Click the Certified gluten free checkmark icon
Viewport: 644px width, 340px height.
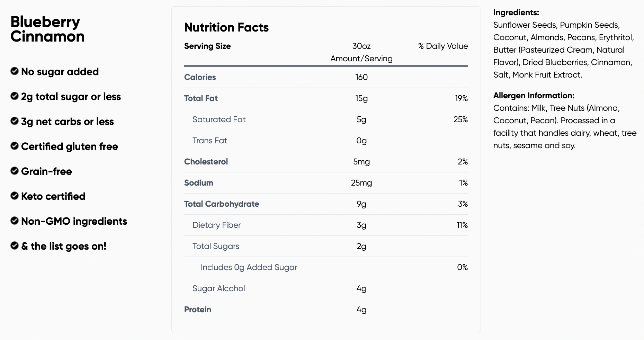[15, 146]
